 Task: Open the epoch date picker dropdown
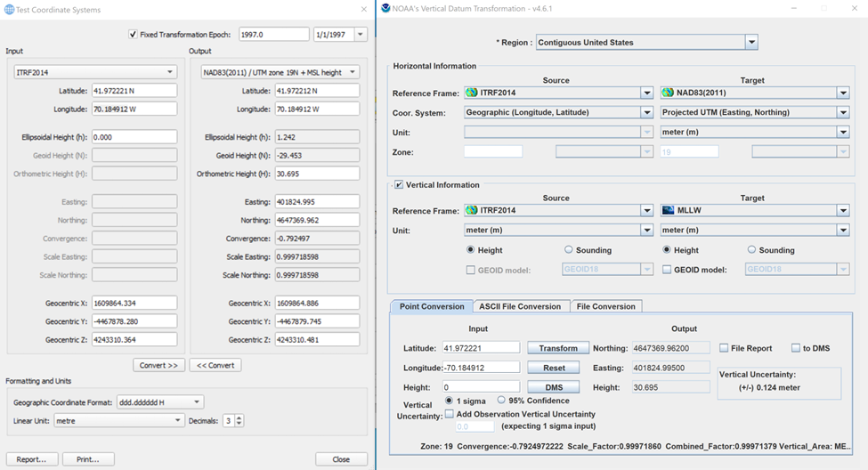pyautogui.click(x=360, y=35)
